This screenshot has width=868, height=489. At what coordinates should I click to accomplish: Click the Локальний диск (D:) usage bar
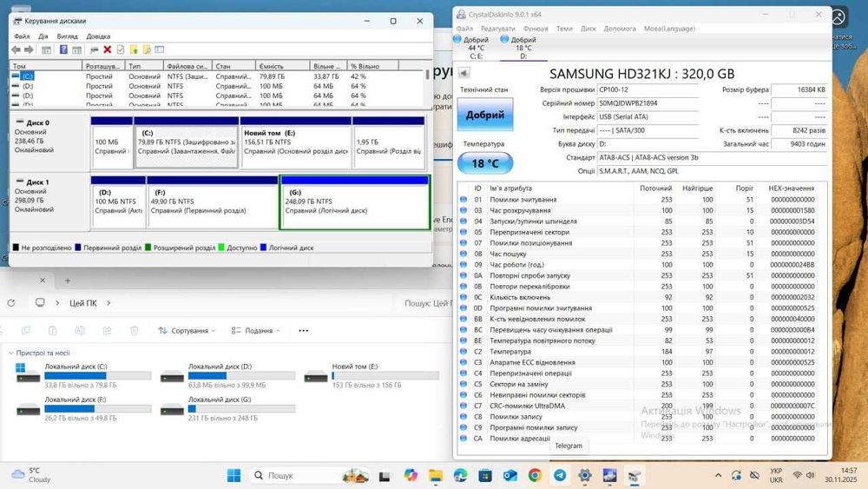(241, 375)
